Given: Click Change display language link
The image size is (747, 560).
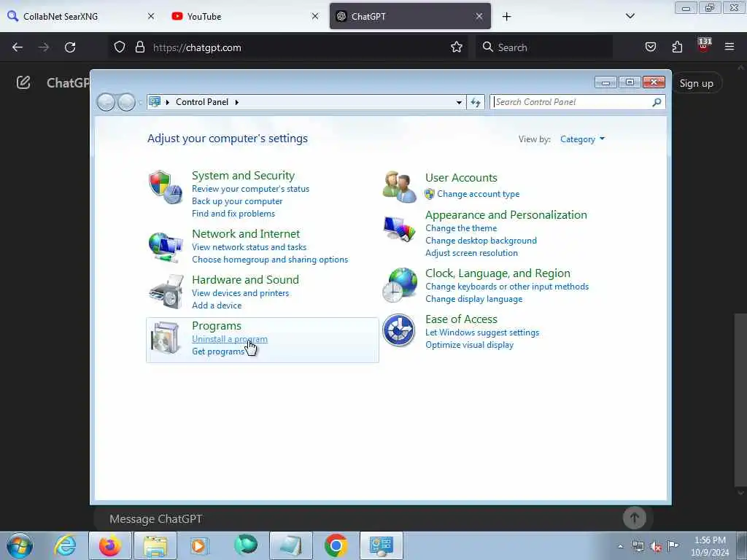Looking at the screenshot, I should coord(473,298).
